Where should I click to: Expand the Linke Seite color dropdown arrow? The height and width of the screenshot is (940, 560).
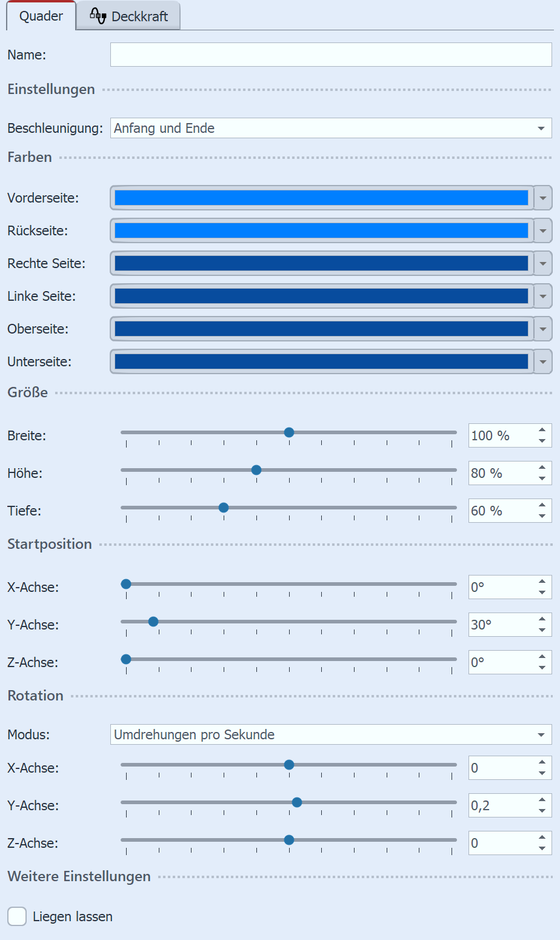click(x=543, y=296)
